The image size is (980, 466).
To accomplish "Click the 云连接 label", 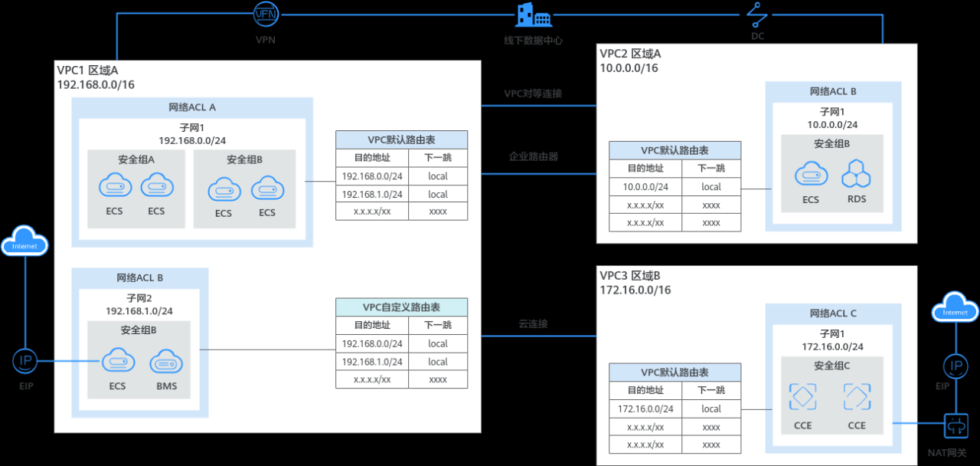I will tap(533, 324).
